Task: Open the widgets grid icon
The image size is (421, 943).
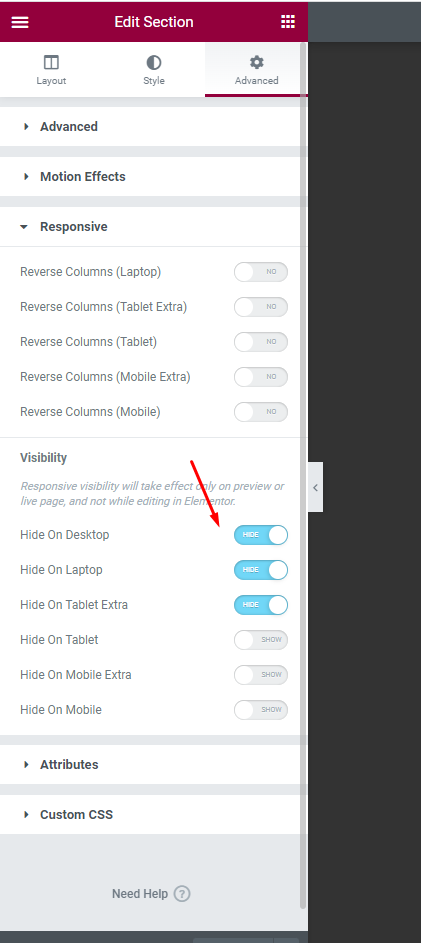Action: (288, 22)
